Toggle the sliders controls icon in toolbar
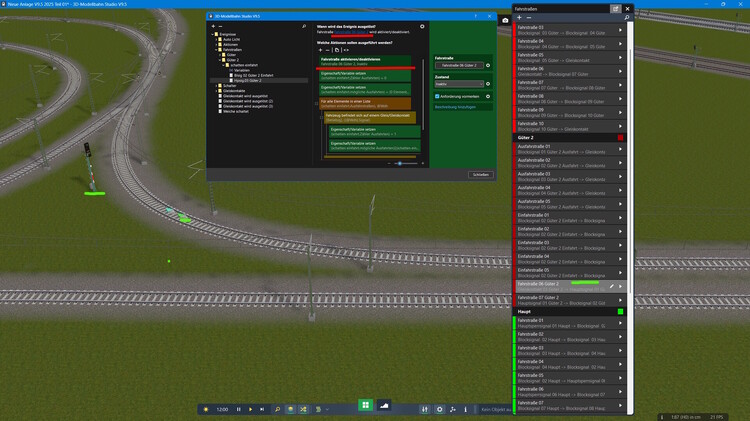The width and height of the screenshot is (750, 421). (x=425, y=410)
